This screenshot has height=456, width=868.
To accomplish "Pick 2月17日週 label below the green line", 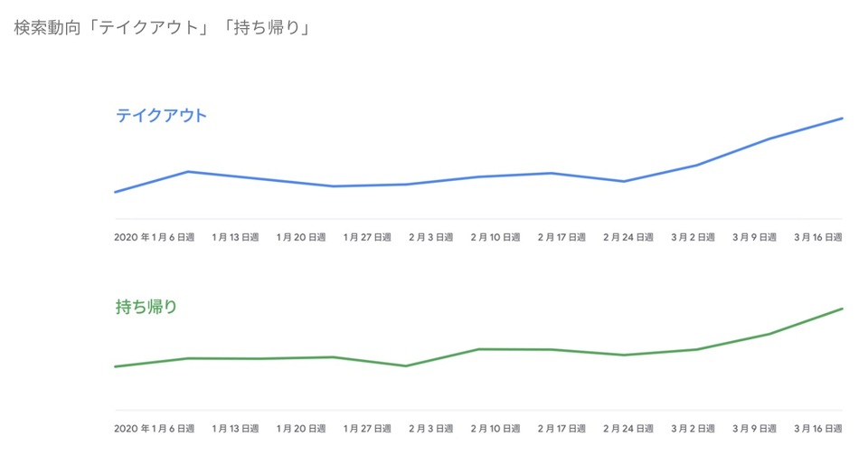I will [x=561, y=428].
